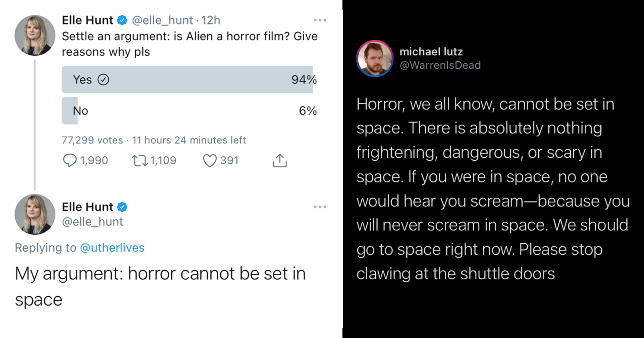Open more options on the poll tweet
This screenshot has width=644, height=338.
320,20
